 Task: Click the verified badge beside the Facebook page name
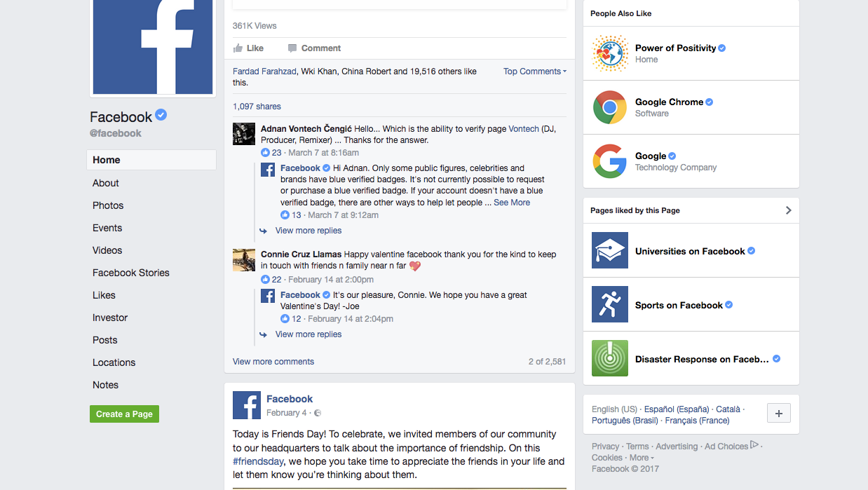coord(161,116)
